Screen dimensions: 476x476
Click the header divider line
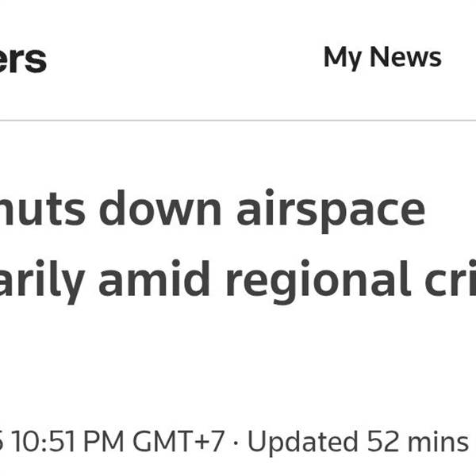[x=238, y=121]
